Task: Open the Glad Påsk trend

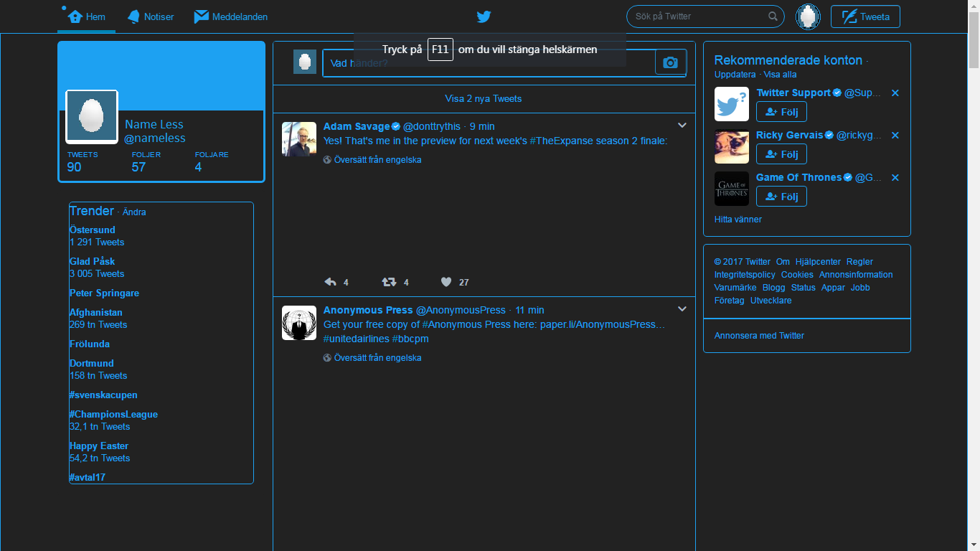Action: 93,262
